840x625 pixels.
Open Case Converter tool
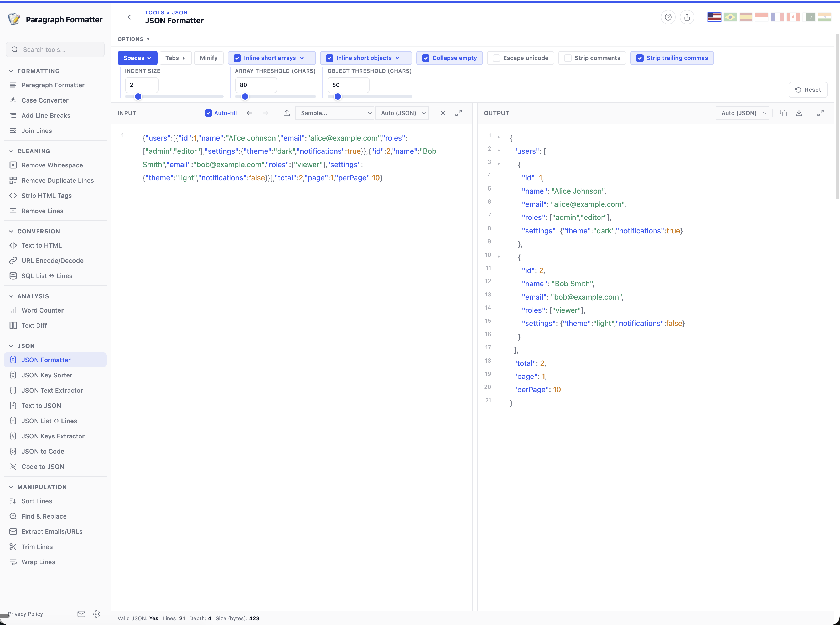(x=55, y=100)
